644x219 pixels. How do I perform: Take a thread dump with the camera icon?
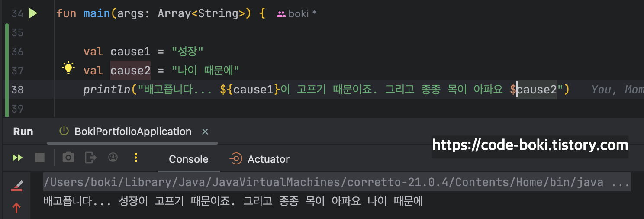tap(68, 158)
